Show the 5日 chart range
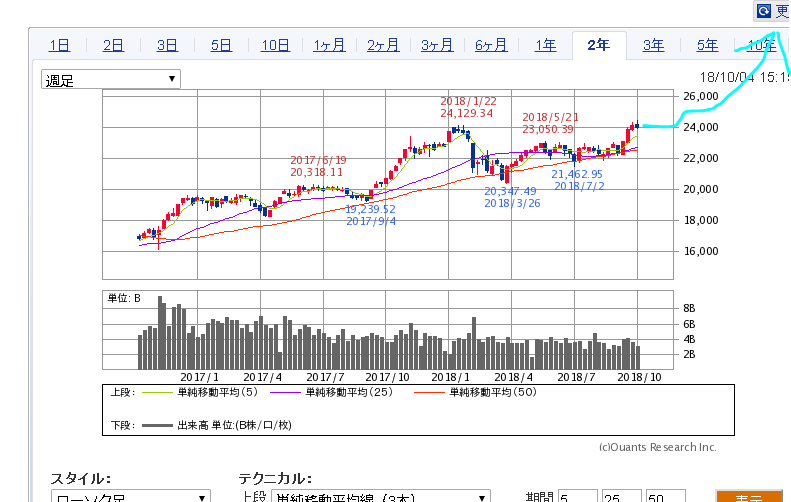Image resolution: width=791 pixels, height=502 pixels. 221,45
